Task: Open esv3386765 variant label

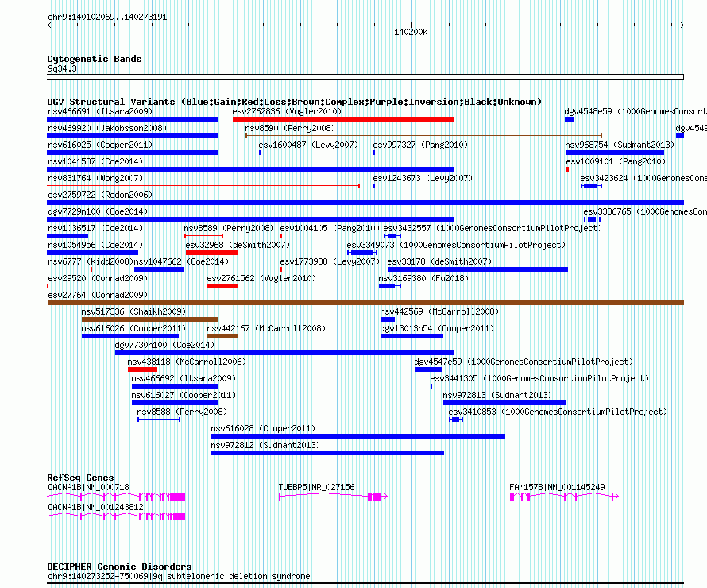Action: pos(645,211)
